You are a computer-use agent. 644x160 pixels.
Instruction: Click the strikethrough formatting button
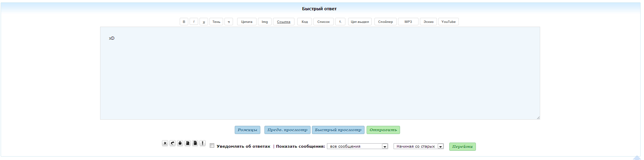coord(229,22)
